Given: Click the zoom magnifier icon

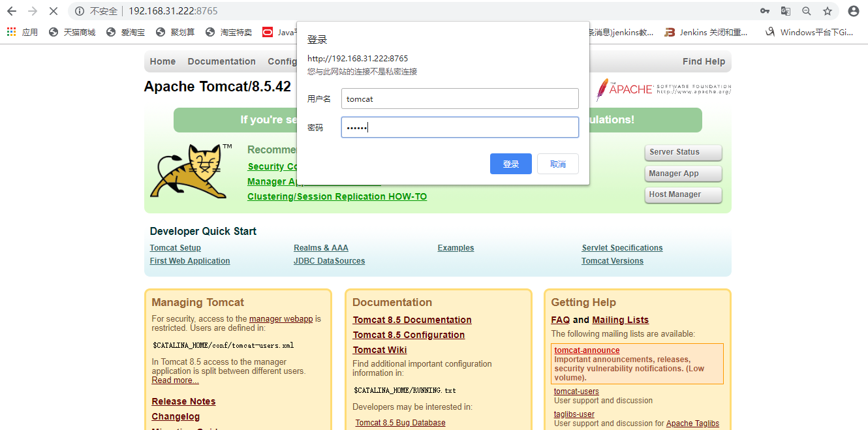Looking at the screenshot, I should coord(807,11).
